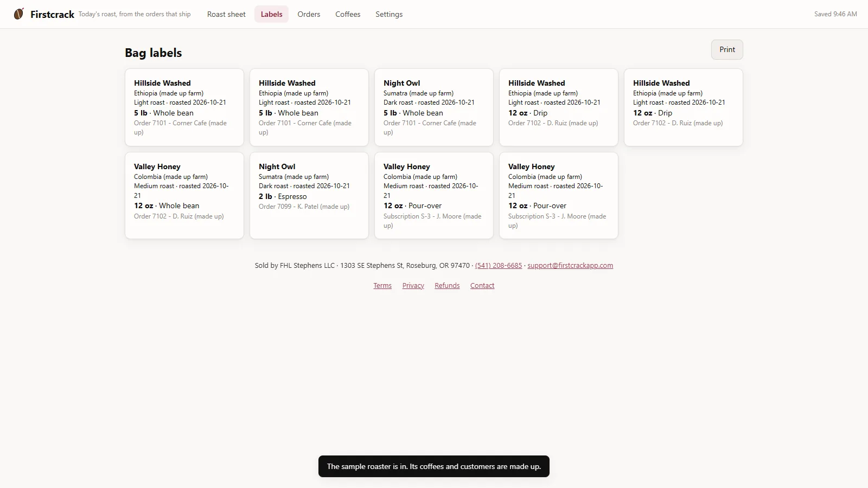The image size is (868, 488).
Task: Open the Terms link
Action: 382,285
